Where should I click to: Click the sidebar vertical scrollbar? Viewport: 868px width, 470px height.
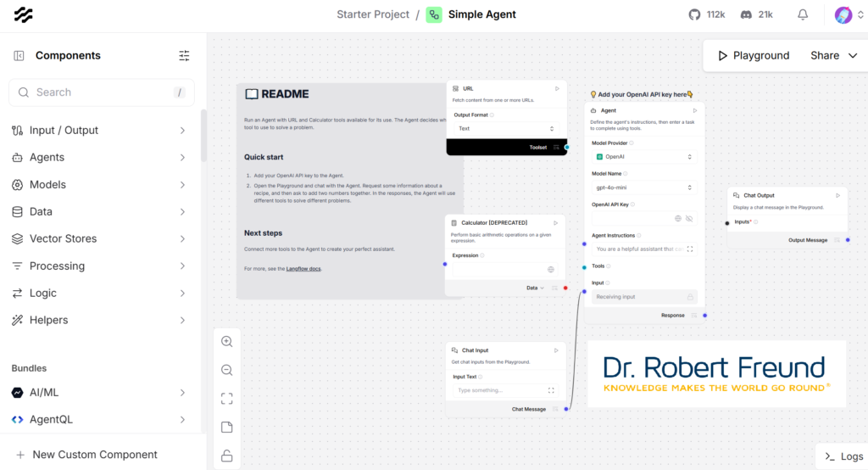[x=203, y=136]
